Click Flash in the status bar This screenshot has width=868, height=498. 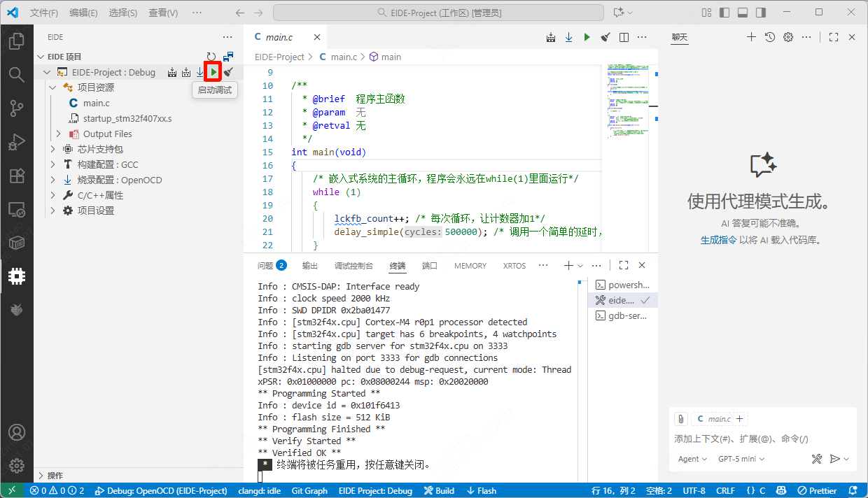(x=482, y=490)
